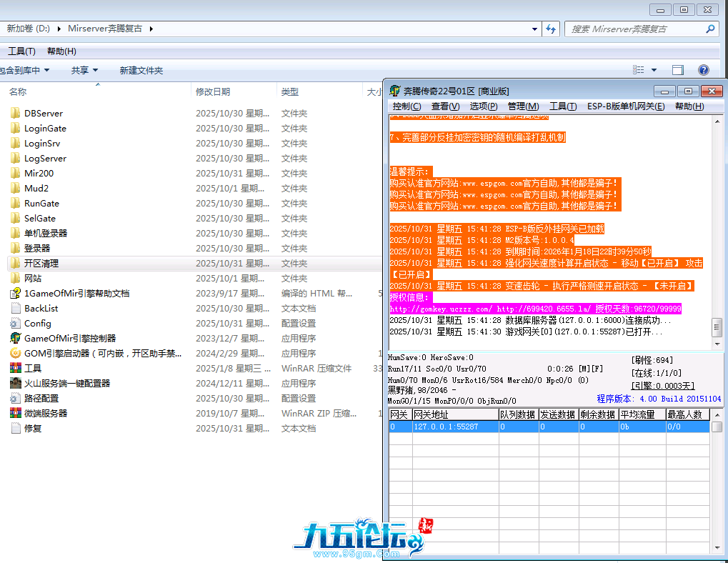Select the 1GameOfMir引擎帮助文档 help file icon
728x563 pixels.
click(x=16, y=293)
